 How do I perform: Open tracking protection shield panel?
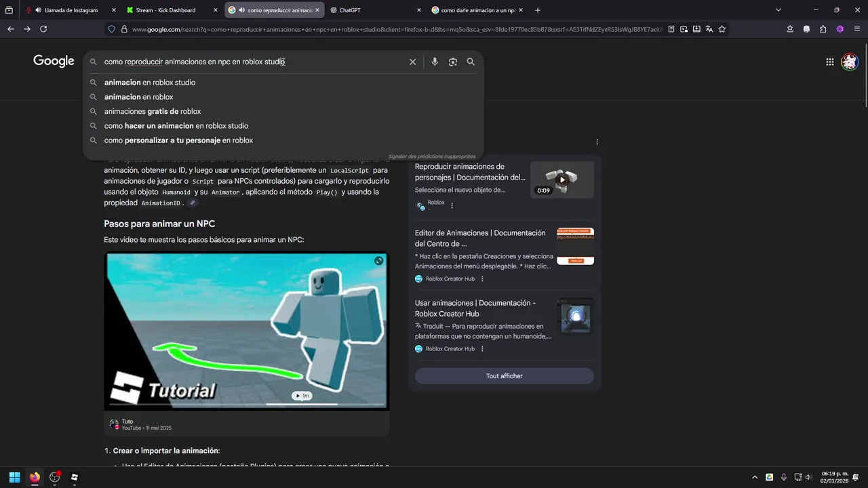click(111, 29)
